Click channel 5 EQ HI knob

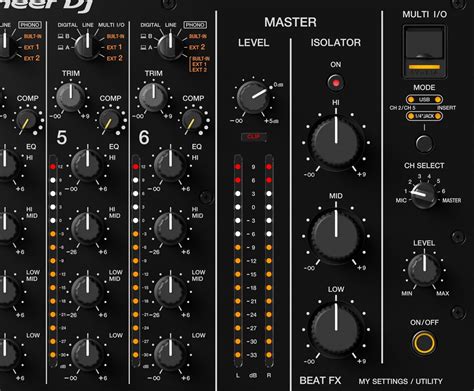coord(87,165)
